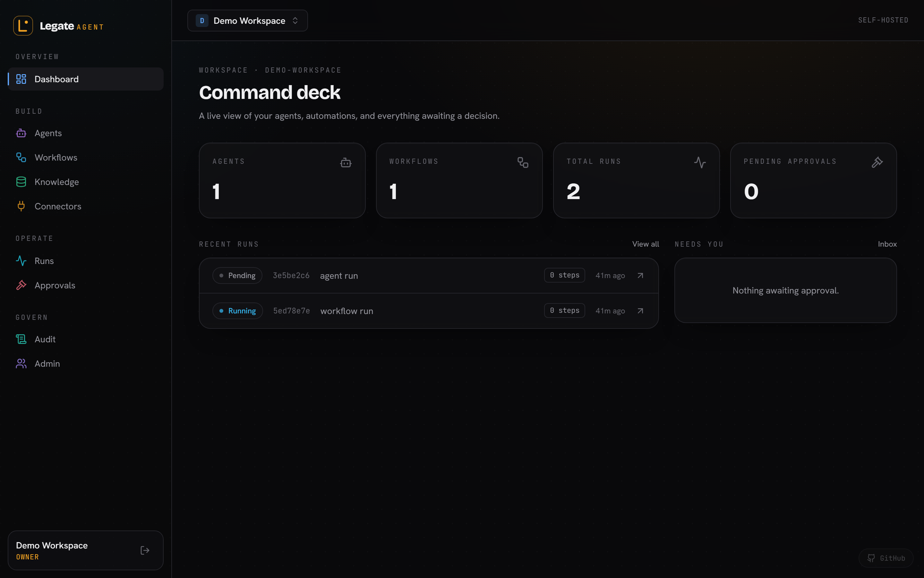Open the Demo Workspace selector
This screenshot has width=924, height=578.
tap(247, 21)
